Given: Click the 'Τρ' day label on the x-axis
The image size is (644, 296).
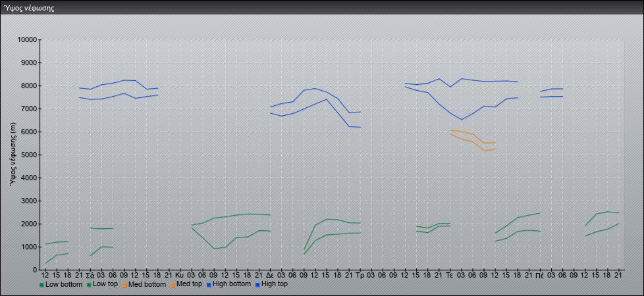Looking at the screenshot, I should point(360,275).
